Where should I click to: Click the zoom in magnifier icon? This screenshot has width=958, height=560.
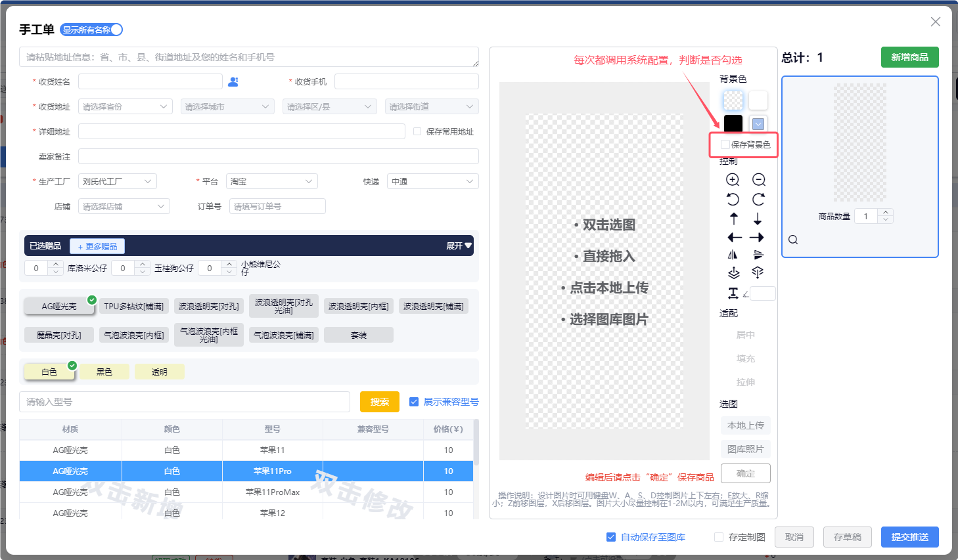[x=733, y=180]
